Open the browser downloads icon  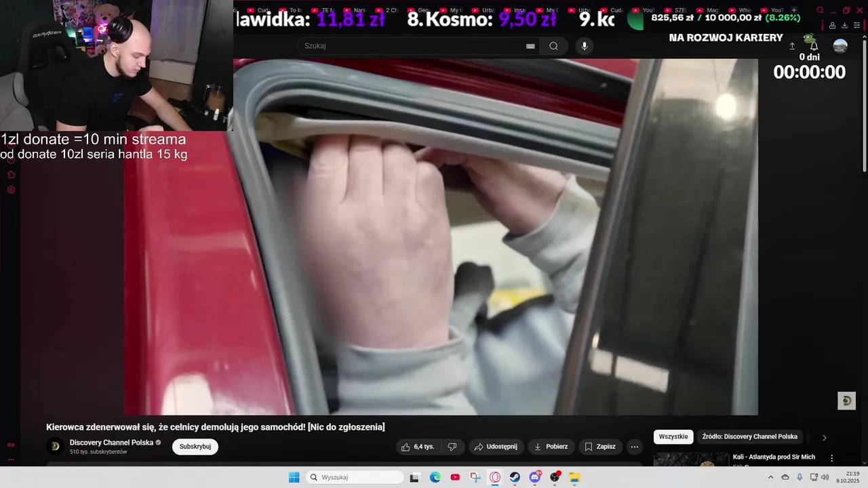pos(844,26)
